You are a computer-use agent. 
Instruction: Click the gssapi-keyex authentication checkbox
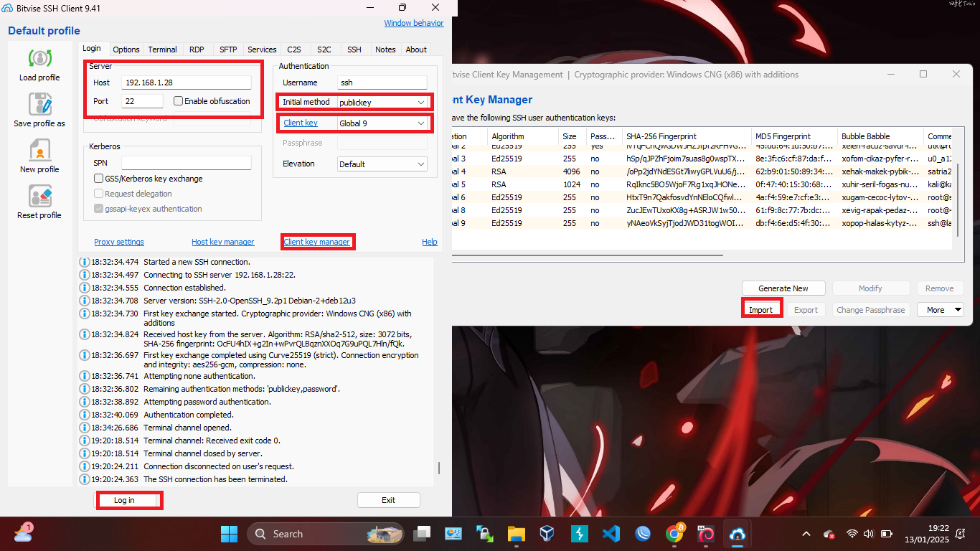(x=99, y=209)
